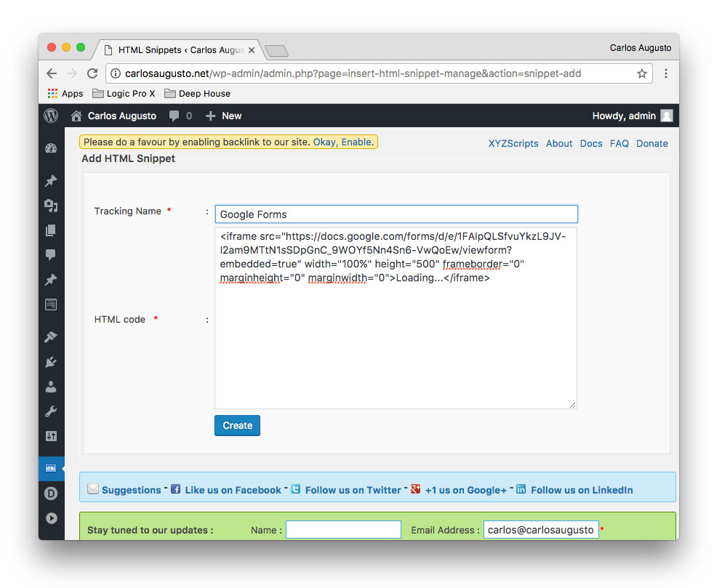Click the Google+ icon in the social bar
722x588 pixels.
point(416,489)
